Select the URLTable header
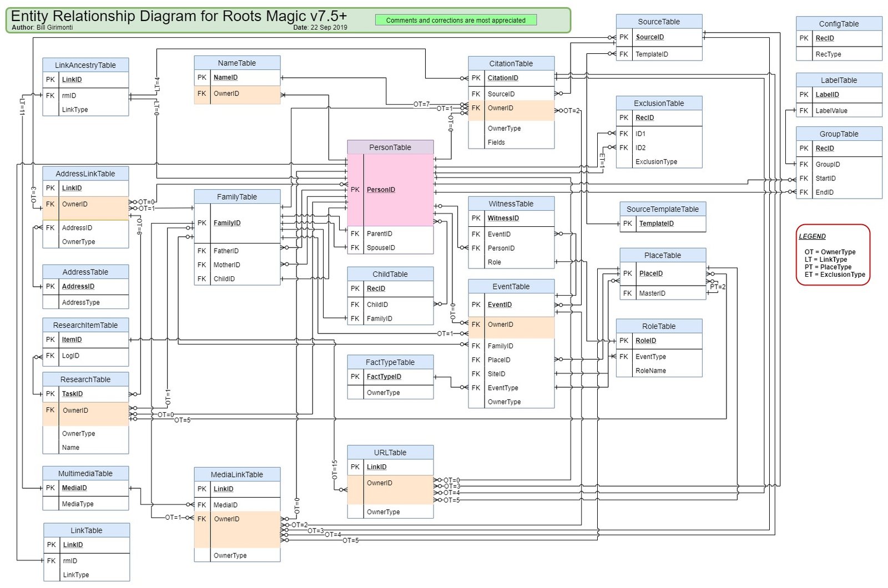 pyautogui.click(x=390, y=453)
